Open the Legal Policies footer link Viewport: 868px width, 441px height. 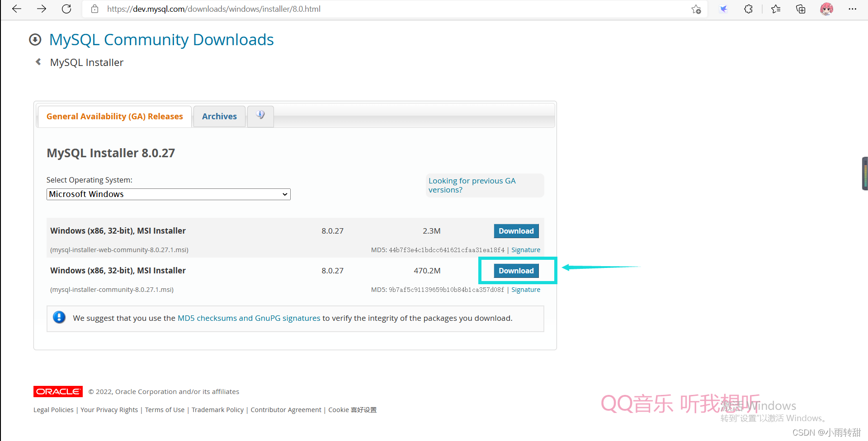tap(53, 410)
